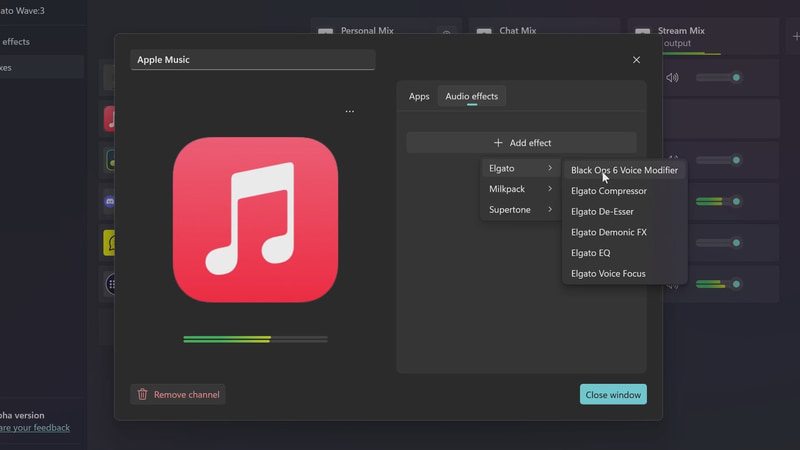Click the Discord channel icon behind dialog
The height and width of the screenshot is (450, 800).
pyautogui.click(x=109, y=202)
